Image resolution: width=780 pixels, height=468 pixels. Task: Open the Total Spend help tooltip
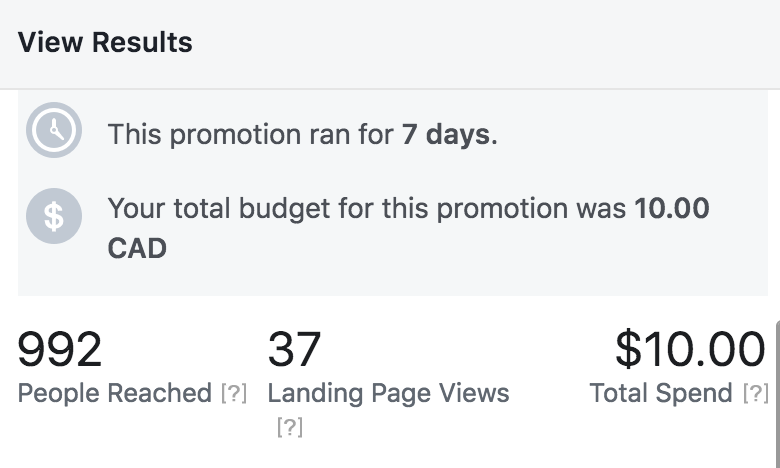click(756, 393)
